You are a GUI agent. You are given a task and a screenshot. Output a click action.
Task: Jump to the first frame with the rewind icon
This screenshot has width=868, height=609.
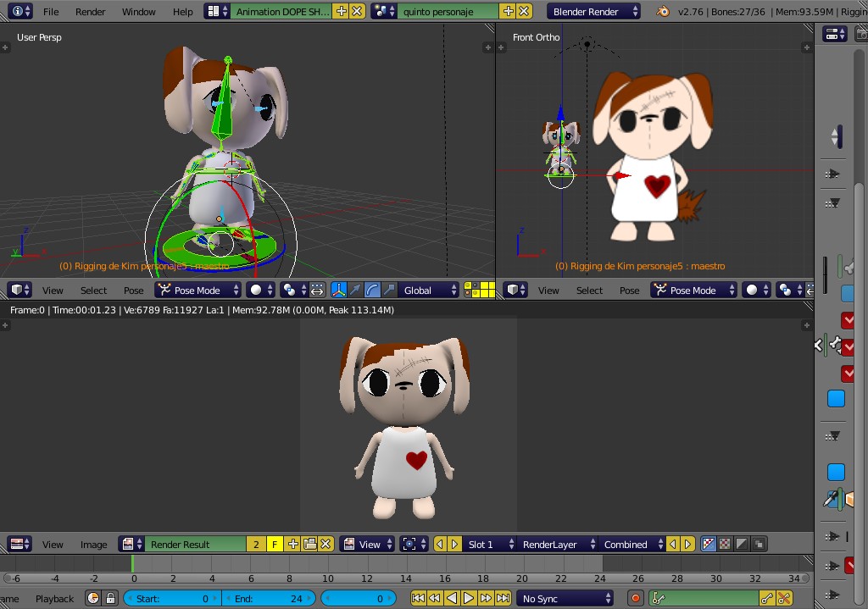(419, 598)
